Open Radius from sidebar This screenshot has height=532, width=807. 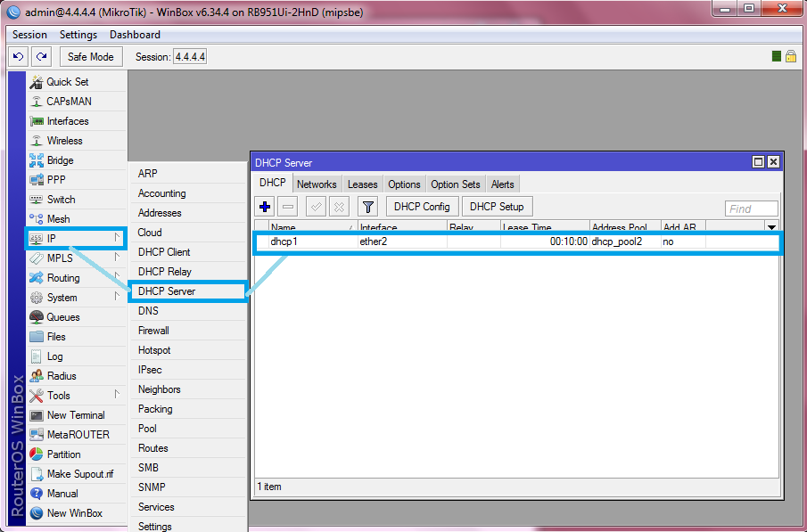[x=76, y=375]
